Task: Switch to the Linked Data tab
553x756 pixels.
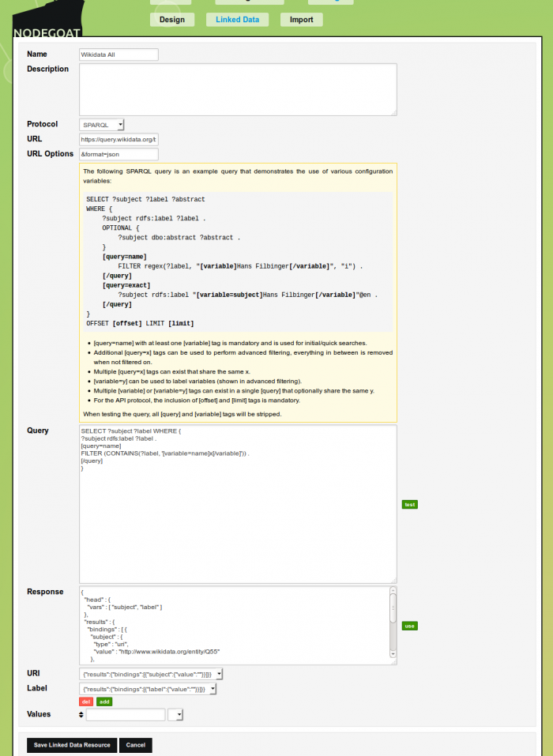Action: (x=237, y=20)
